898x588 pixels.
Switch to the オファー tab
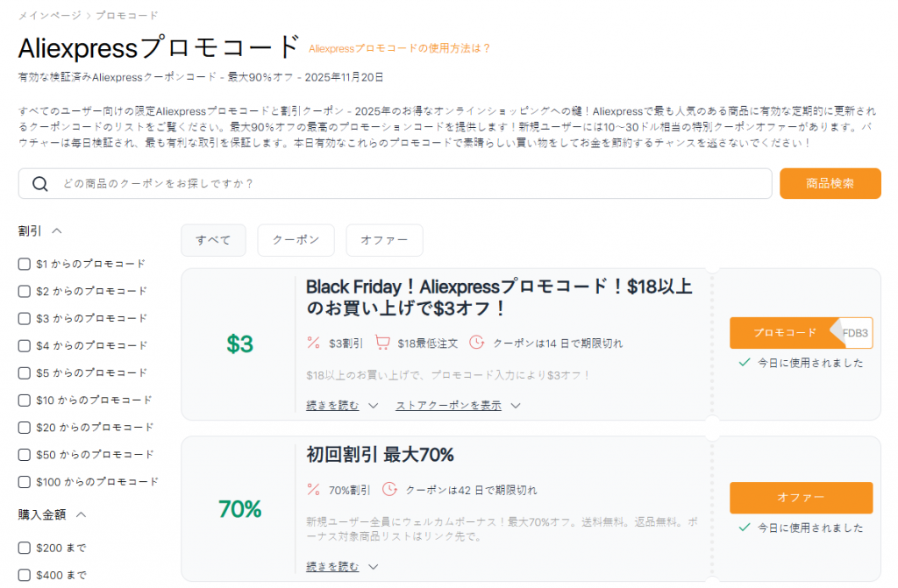point(384,240)
